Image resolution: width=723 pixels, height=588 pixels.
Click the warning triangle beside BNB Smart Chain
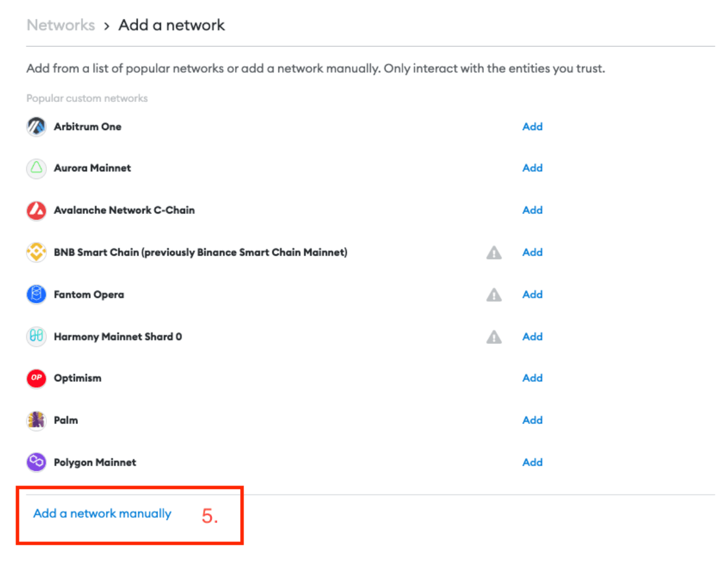click(x=494, y=252)
